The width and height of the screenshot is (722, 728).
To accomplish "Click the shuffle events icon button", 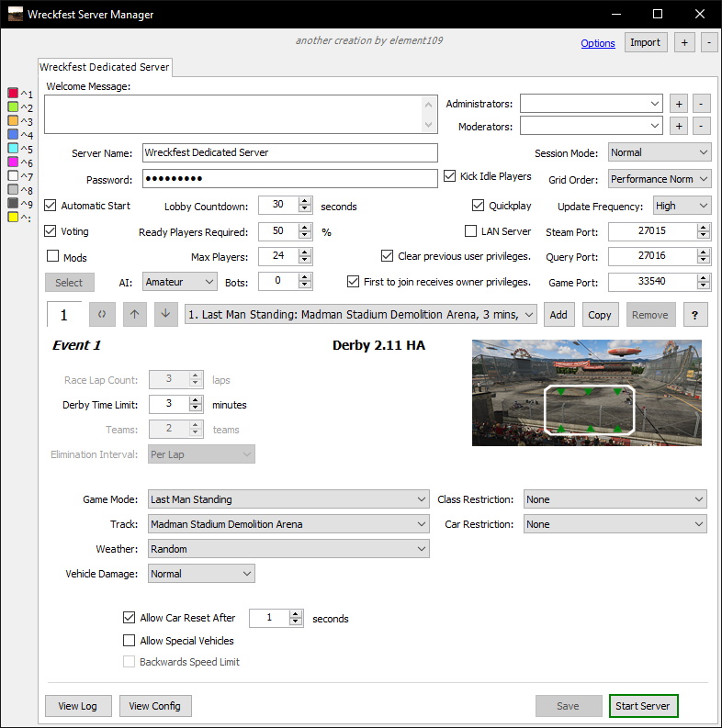I will click(102, 314).
